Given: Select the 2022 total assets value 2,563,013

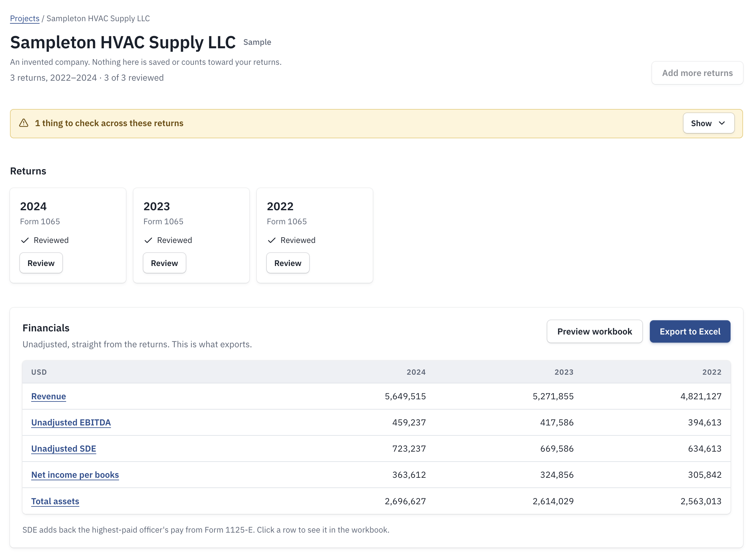Looking at the screenshot, I should (701, 501).
